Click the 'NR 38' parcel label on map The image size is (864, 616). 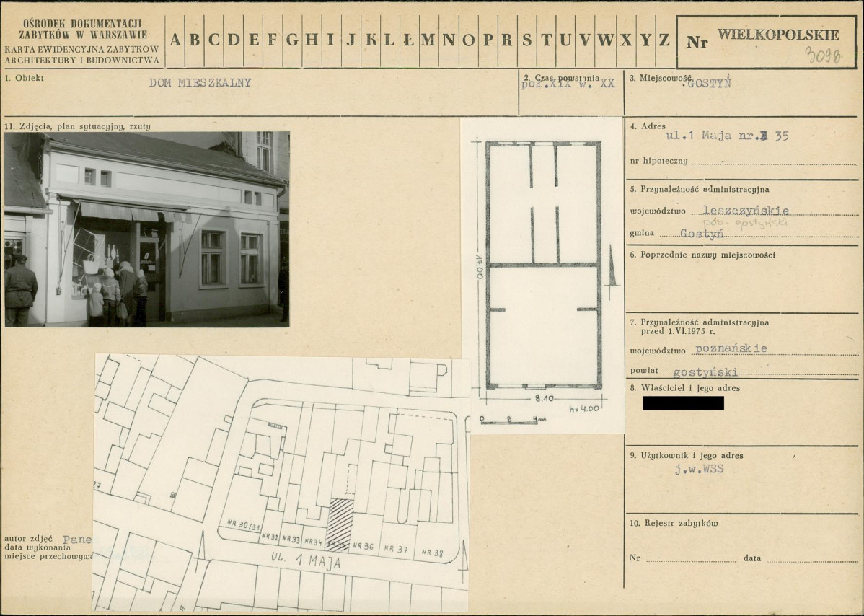(x=433, y=552)
